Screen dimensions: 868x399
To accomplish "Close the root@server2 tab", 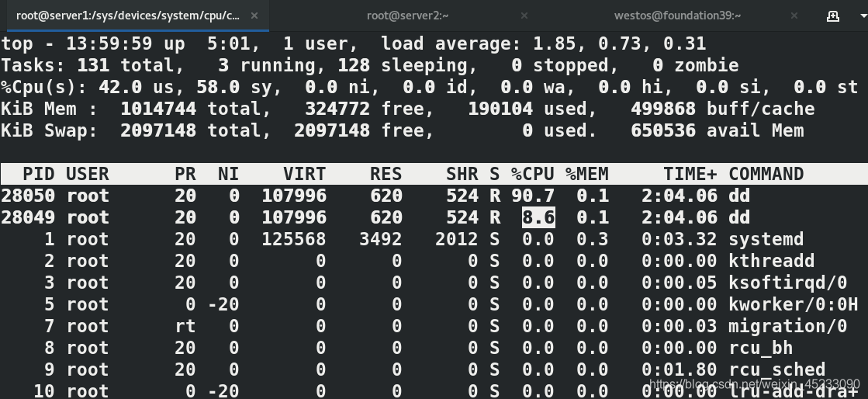I will point(524,16).
